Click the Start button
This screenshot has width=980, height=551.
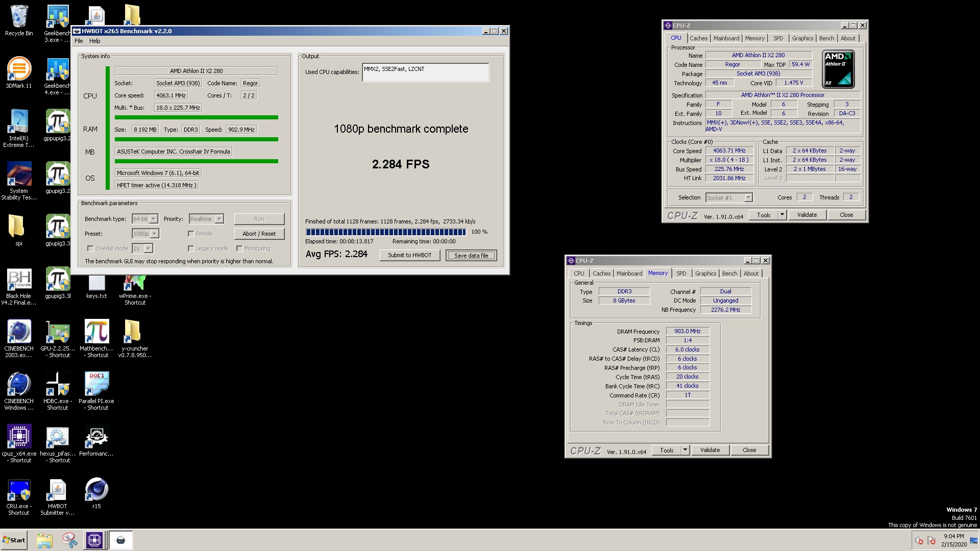[14, 540]
